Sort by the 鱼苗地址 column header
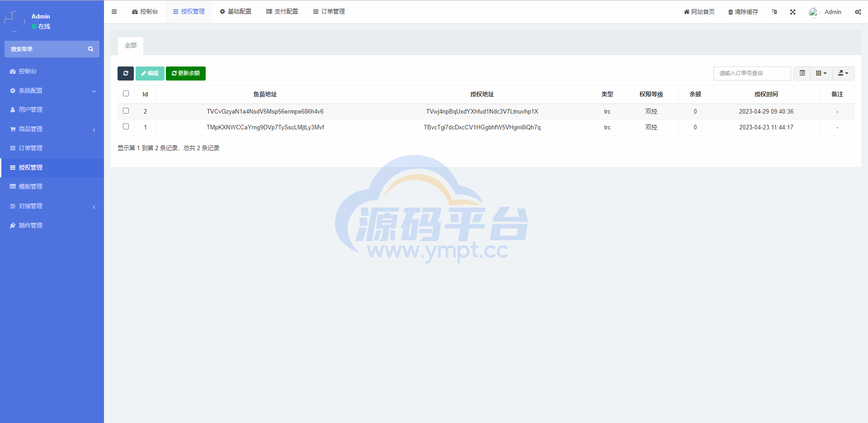 coord(265,94)
